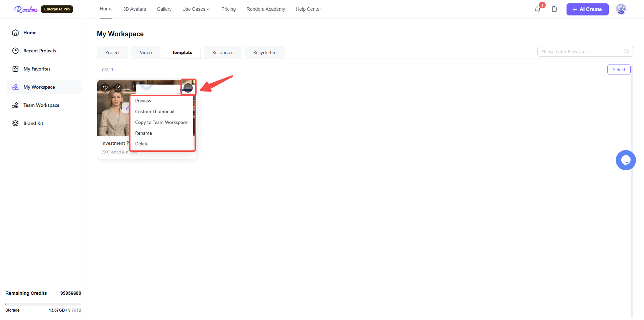Image resolution: width=644 pixels, height=320 pixels.
Task: Favorite the Investment template with the heart icon
Action: coord(105,88)
